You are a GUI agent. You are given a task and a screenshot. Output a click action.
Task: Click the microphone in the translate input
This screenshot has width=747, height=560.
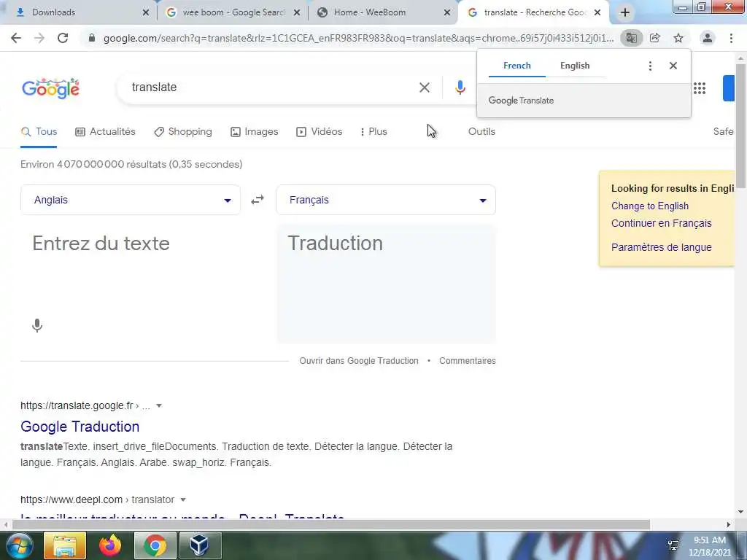point(37,326)
